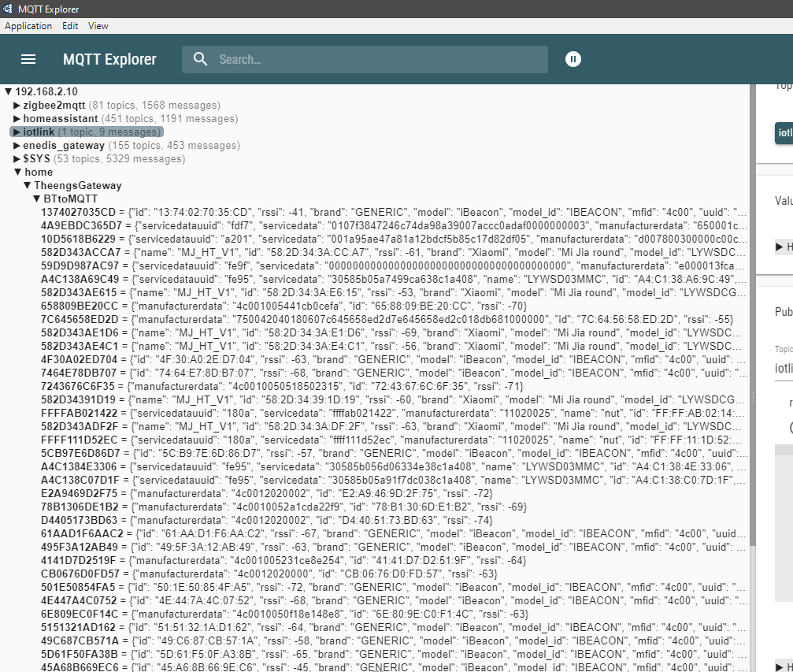Expand the zigbee2mqtt topic arrow

click(17, 105)
